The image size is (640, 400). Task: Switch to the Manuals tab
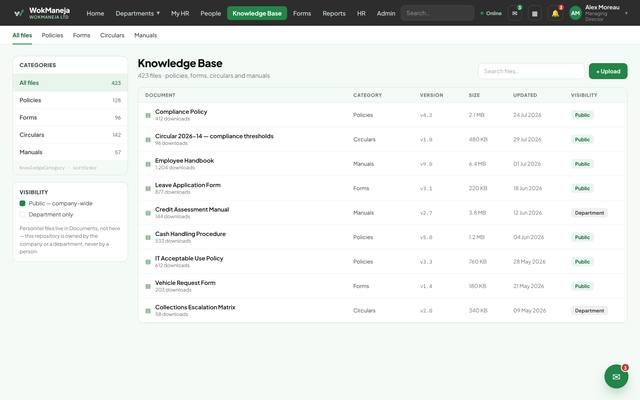click(146, 36)
